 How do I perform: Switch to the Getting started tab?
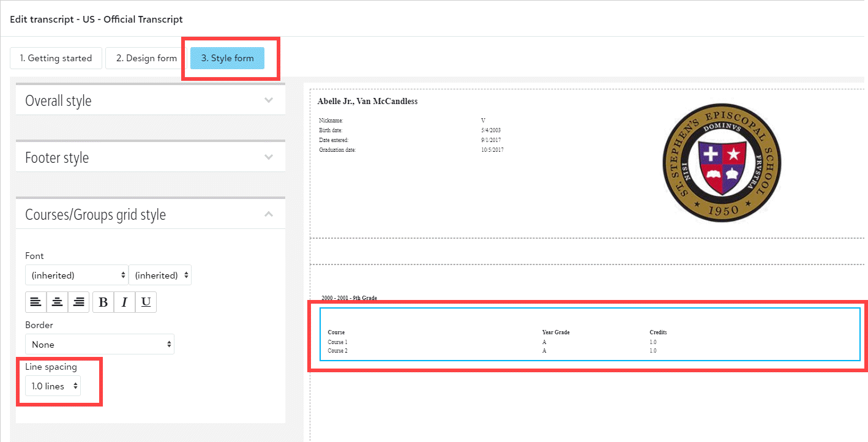coord(56,58)
